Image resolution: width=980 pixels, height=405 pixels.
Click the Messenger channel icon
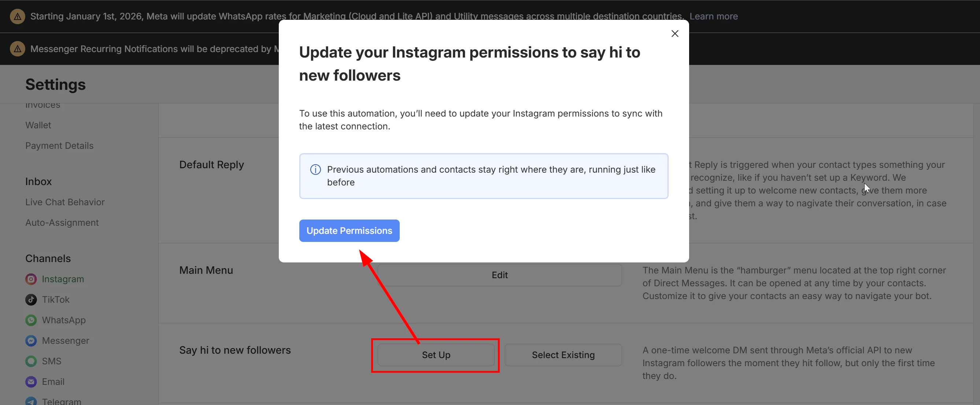tap(31, 340)
